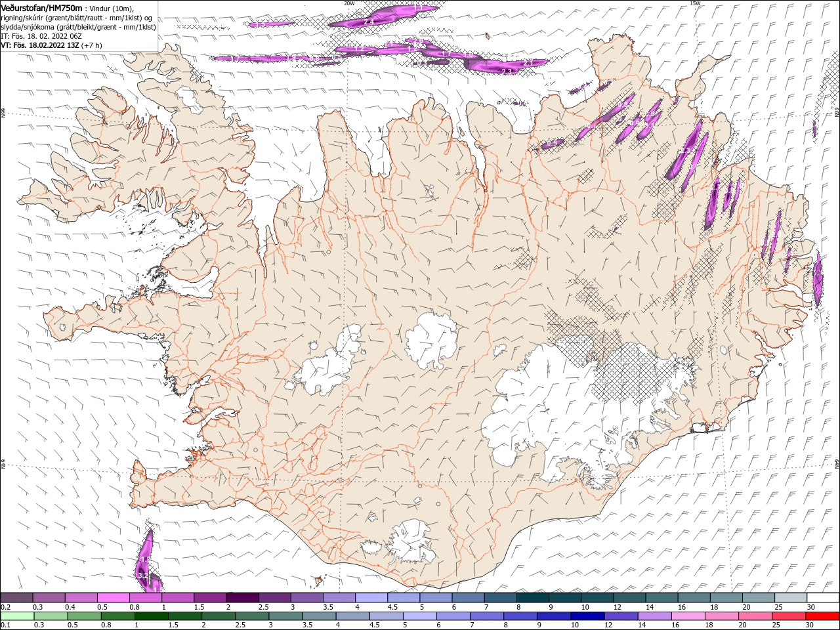Select the dark teal swatch at 8 in the upper legend row
This screenshot has width=840, height=630.
(533, 598)
